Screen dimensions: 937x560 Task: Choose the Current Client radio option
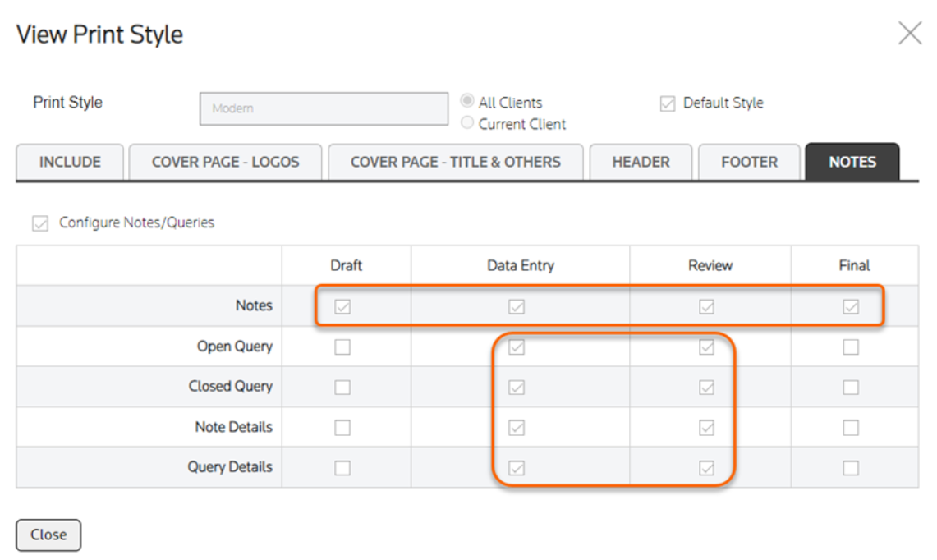[x=467, y=123]
